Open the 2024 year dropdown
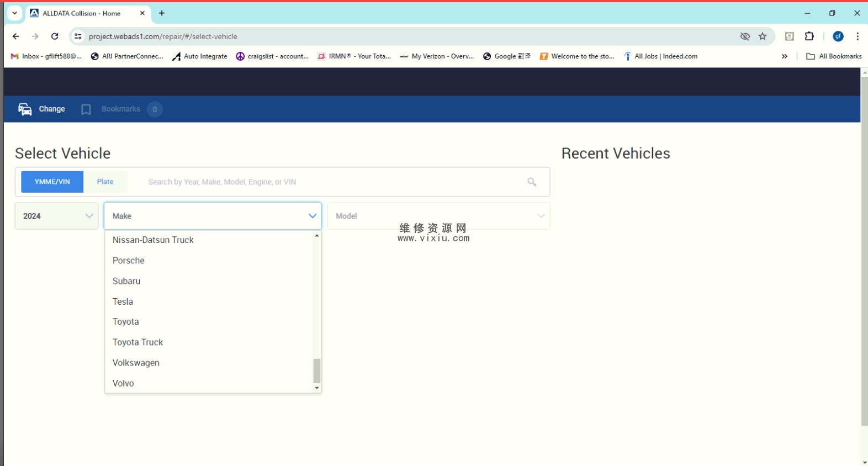Viewport: 868px width, 466px height. (x=57, y=216)
